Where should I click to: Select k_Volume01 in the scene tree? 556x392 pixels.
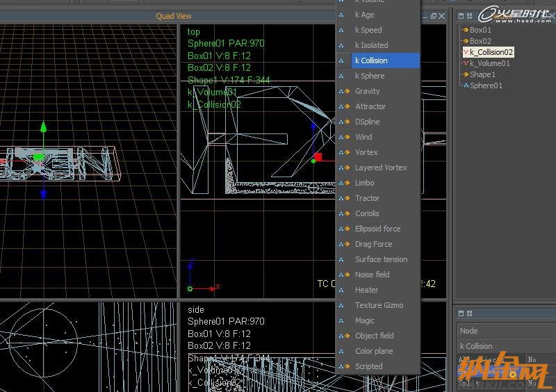pos(489,63)
